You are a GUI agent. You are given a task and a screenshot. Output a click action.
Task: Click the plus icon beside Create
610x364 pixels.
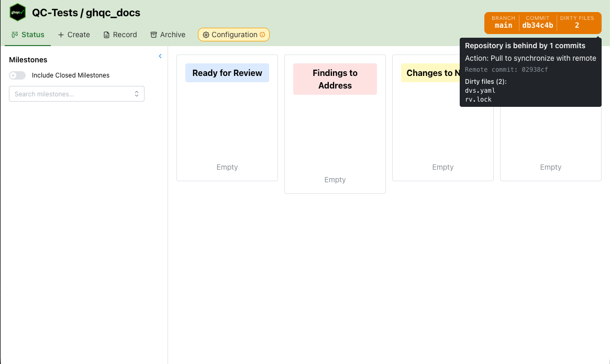click(61, 35)
